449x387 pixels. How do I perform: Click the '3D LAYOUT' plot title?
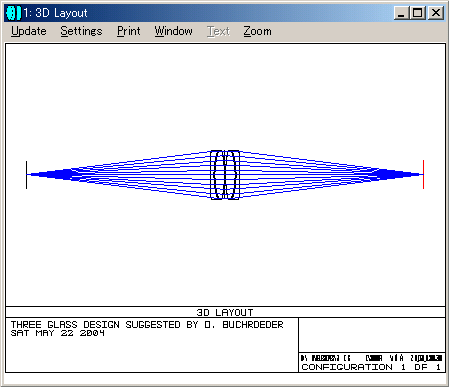[225, 312]
